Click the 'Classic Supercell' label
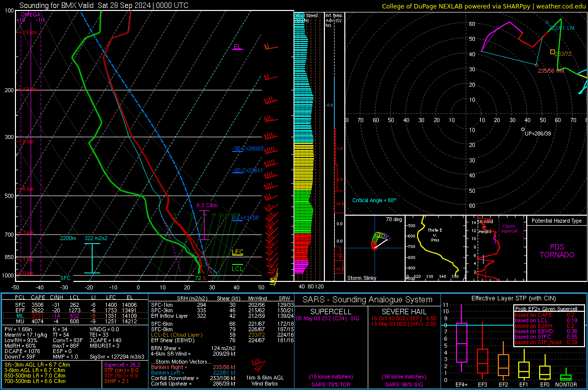This screenshot has width=588, height=390. tap(509, 229)
